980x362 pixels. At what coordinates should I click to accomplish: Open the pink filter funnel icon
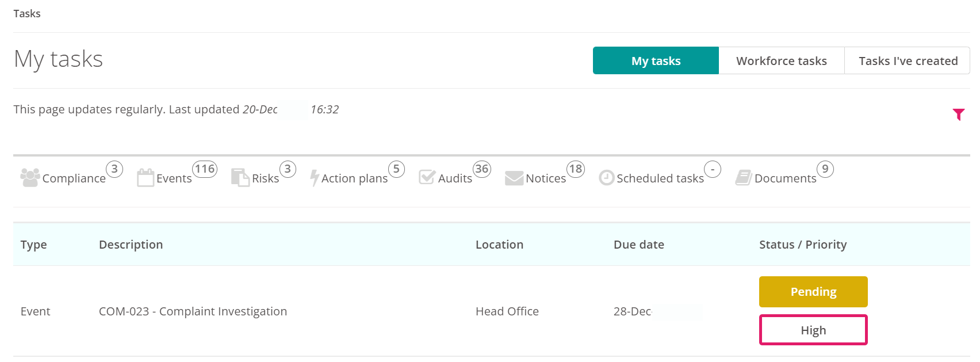pyautogui.click(x=958, y=115)
